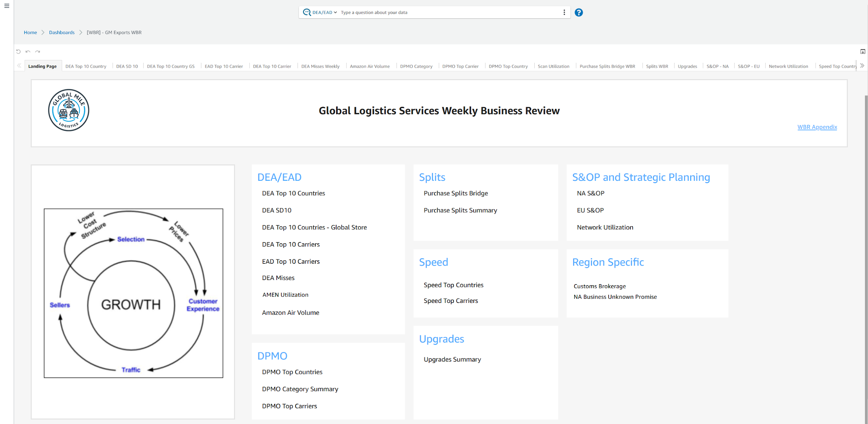The image size is (868, 424).
Task: Open the Splits WBR tab
Action: [657, 66]
